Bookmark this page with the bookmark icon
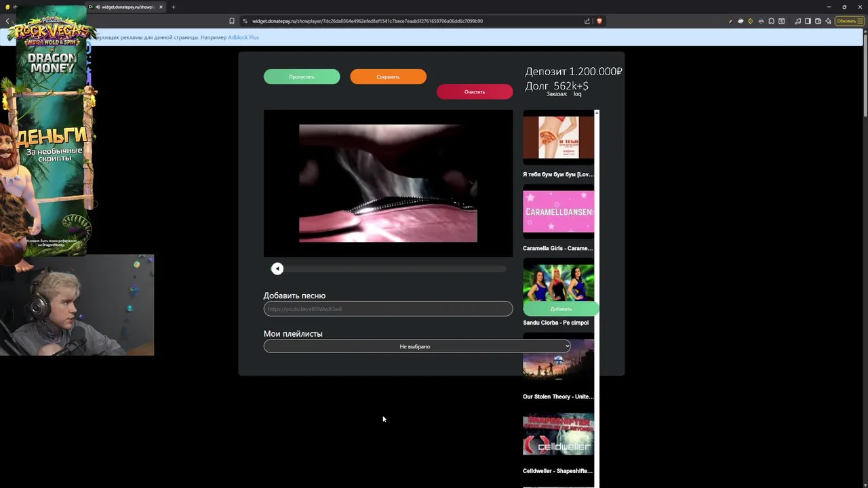Image resolution: width=868 pixels, height=488 pixels. 232,21
